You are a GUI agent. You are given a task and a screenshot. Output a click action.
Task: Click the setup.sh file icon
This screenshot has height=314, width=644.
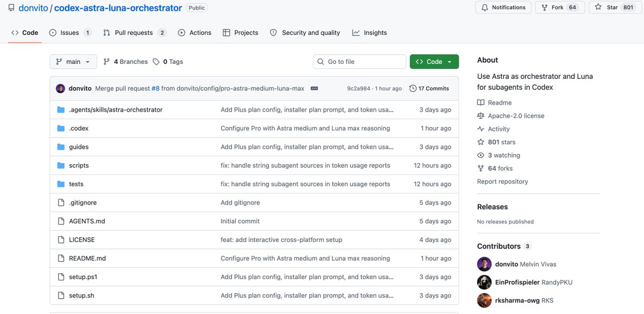point(61,295)
